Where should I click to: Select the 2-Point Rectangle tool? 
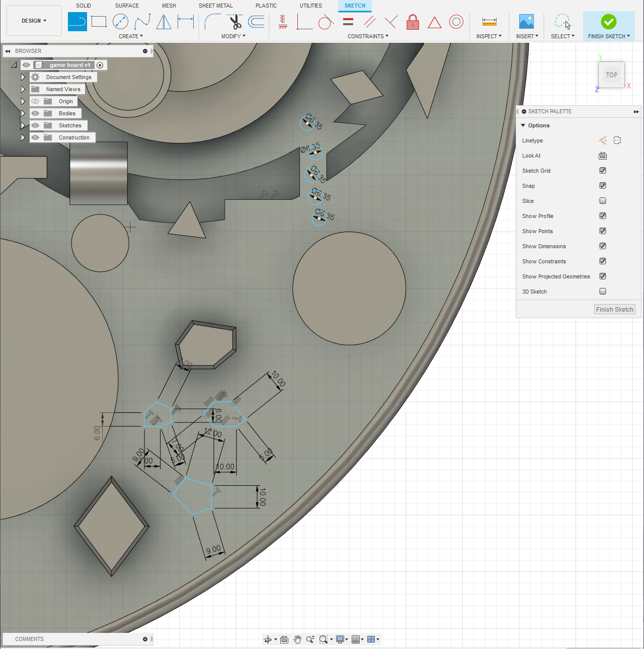99,22
